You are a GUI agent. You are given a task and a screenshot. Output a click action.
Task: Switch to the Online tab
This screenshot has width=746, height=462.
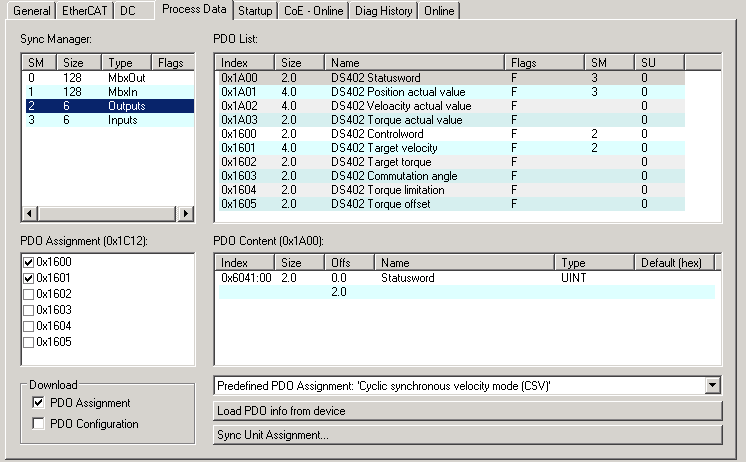(439, 10)
